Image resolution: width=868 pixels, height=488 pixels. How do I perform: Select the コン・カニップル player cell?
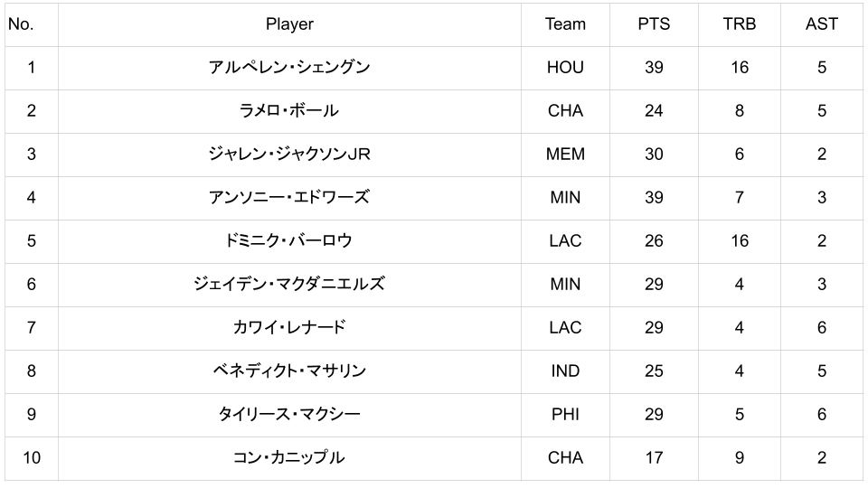click(289, 458)
